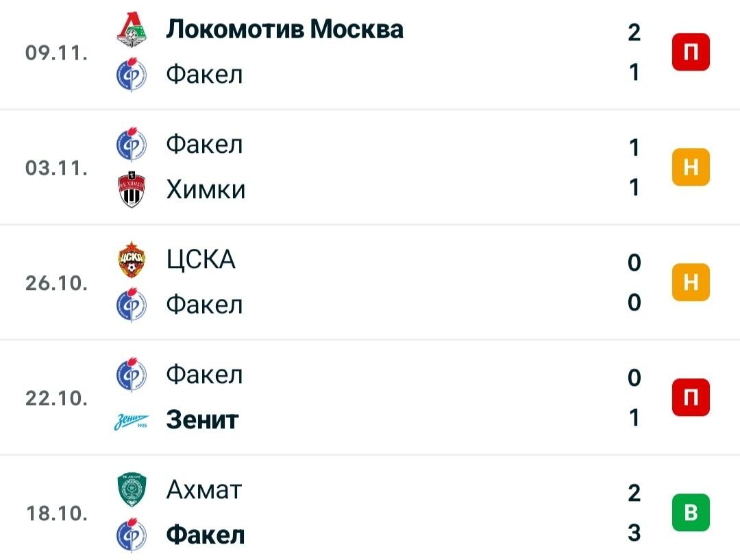Click the Zenit club logo
This screenshot has width=740, height=560.
[x=132, y=420]
